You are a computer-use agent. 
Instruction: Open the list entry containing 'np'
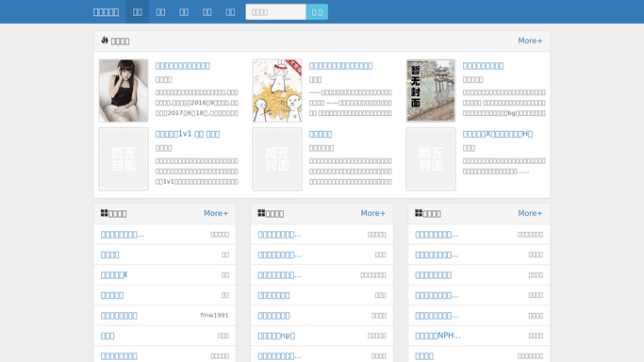click(x=276, y=336)
